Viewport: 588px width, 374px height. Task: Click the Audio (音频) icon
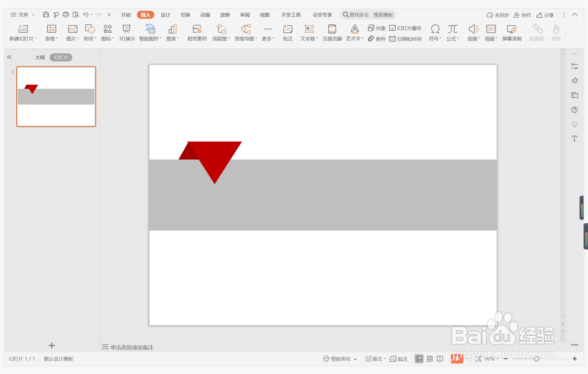474,29
